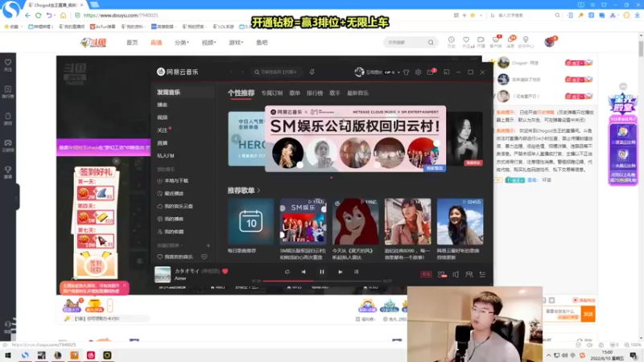
Task: Open 直播 on Douyu navigation
Action: (x=156, y=43)
